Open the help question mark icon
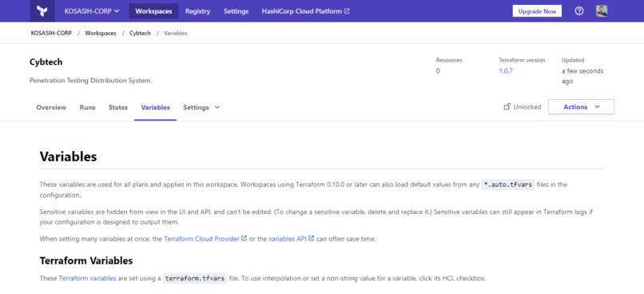This screenshot has width=644, height=294. coord(579,11)
